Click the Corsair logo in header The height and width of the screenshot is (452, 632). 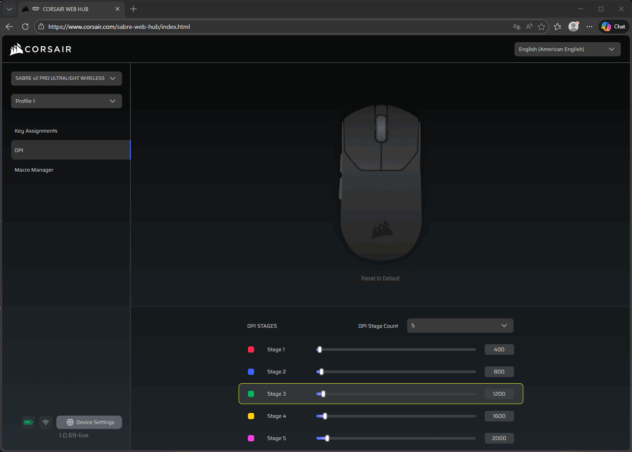[41, 49]
